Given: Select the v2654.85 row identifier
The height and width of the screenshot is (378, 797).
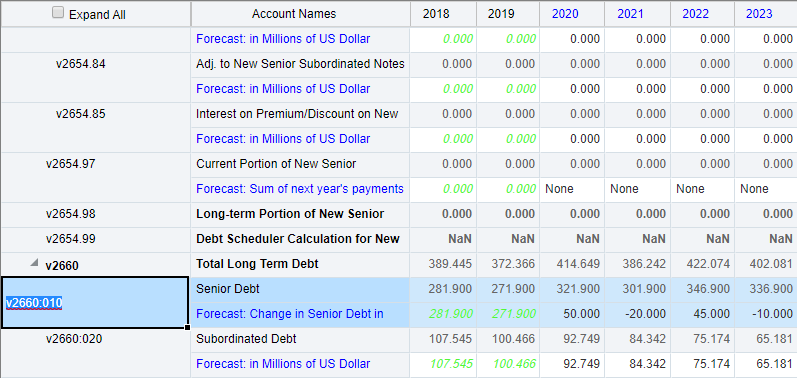Looking at the screenshot, I should coord(81,114).
